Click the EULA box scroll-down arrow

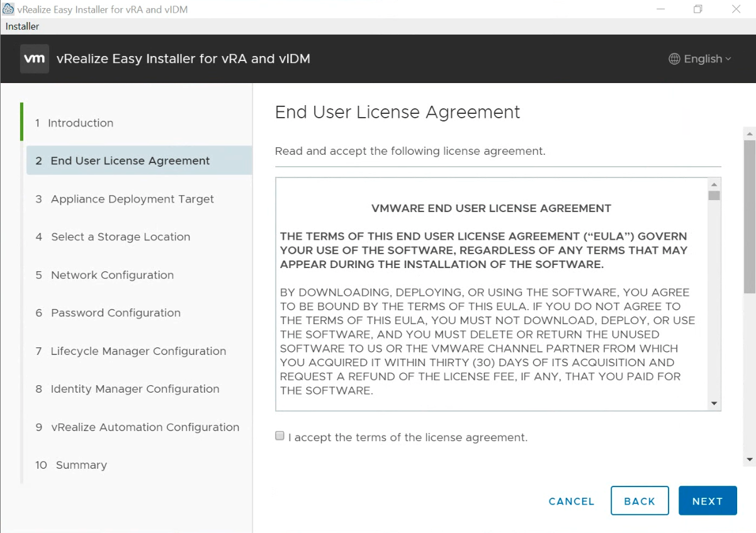[x=713, y=403]
